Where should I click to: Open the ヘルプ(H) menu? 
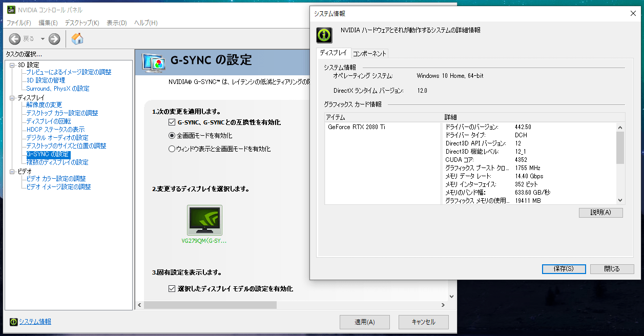click(146, 23)
